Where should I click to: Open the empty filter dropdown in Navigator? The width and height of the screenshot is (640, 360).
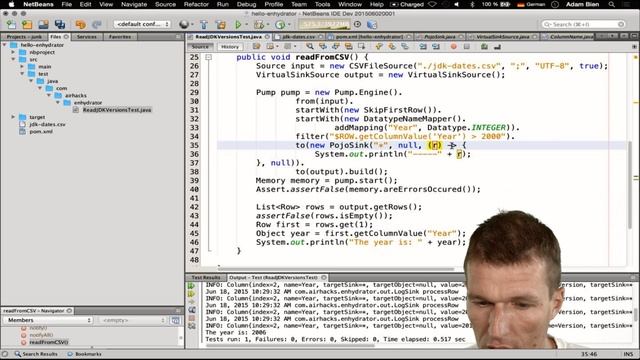point(133,320)
